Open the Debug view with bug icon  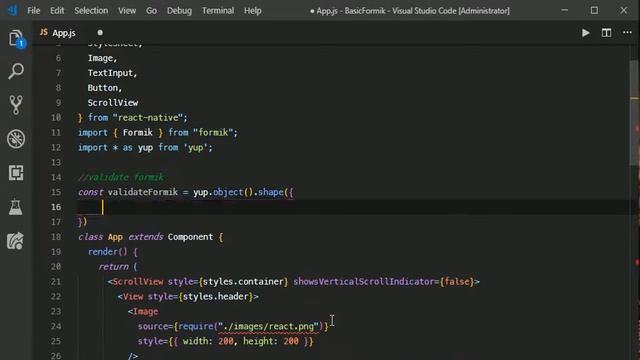click(x=16, y=139)
